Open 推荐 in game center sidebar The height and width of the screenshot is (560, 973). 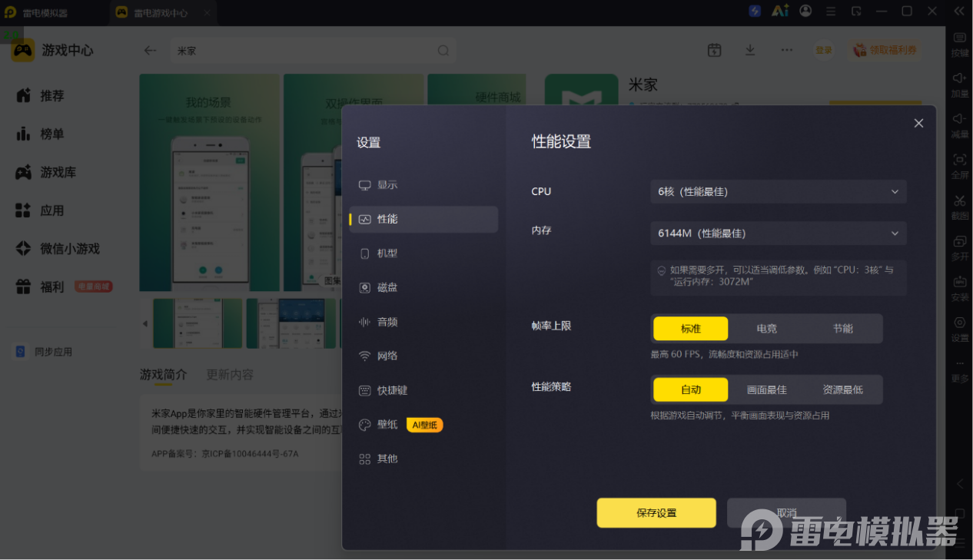tap(52, 96)
